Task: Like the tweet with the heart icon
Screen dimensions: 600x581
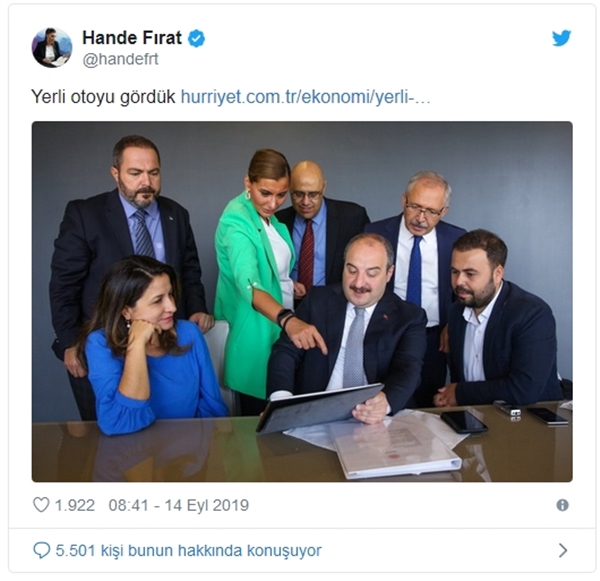Action: tap(41, 505)
